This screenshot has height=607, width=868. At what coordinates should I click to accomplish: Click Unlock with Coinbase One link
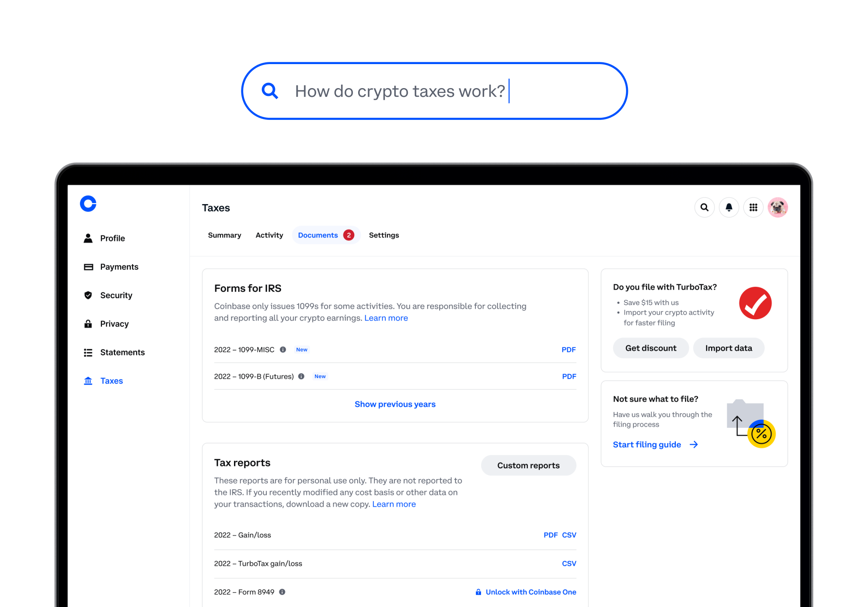[x=531, y=592]
